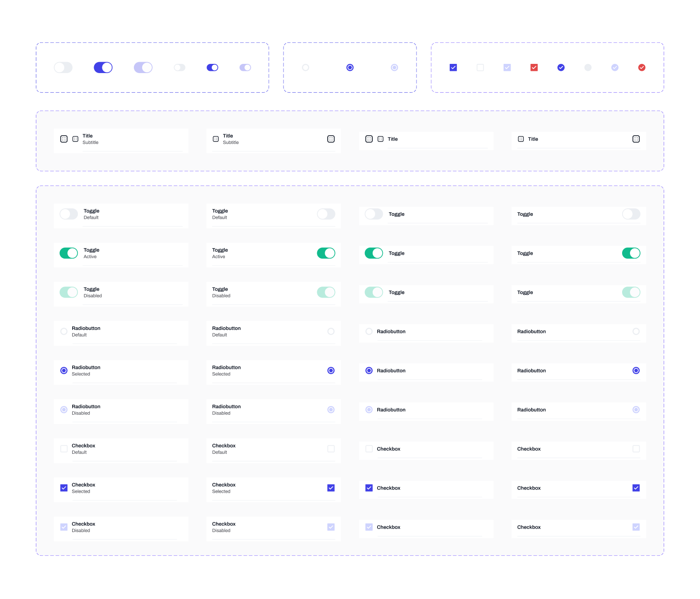The image size is (700, 599).
Task: Uncheck box right of 'Checkbox Selected' row
Action: 331,488
